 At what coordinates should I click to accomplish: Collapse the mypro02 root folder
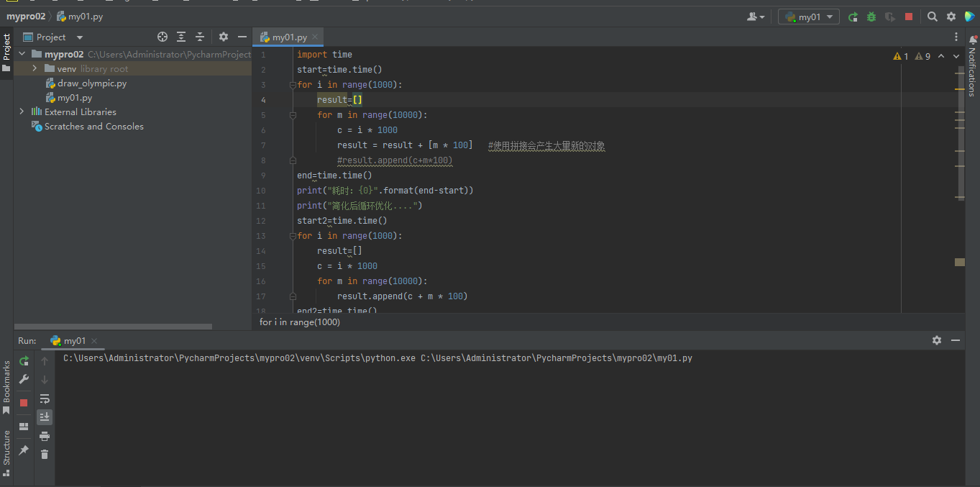pos(22,54)
